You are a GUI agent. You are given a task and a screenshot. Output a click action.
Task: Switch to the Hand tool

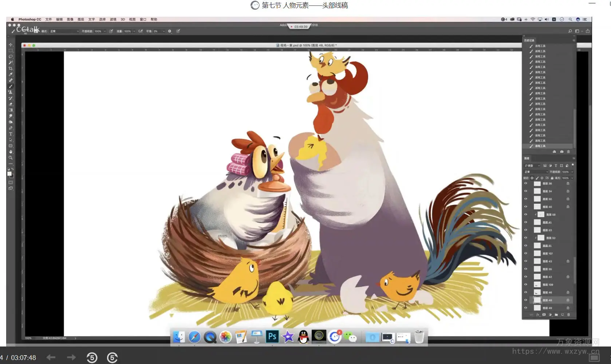pos(11,152)
